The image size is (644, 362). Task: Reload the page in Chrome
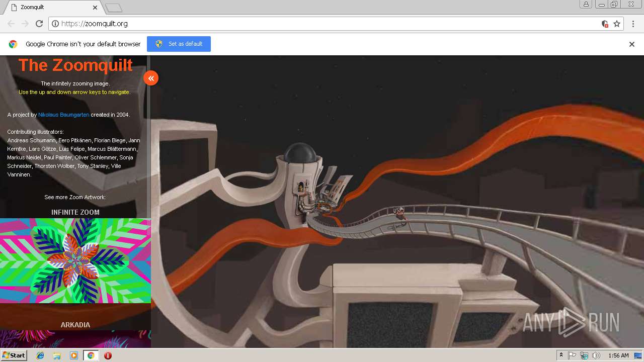(x=39, y=24)
